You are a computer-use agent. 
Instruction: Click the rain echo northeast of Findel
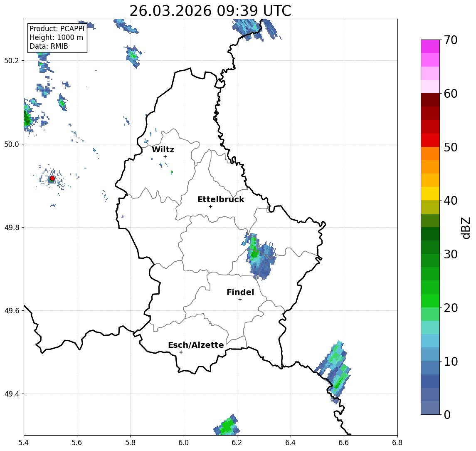259,257
